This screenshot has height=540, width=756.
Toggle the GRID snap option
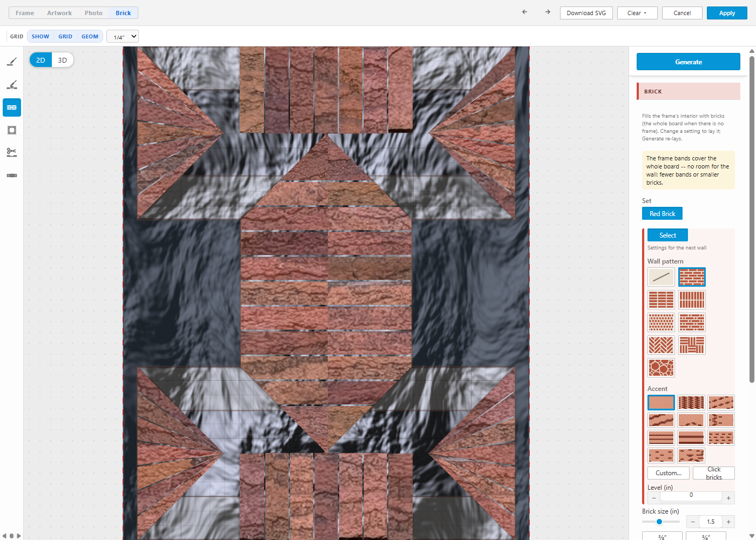(x=65, y=36)
